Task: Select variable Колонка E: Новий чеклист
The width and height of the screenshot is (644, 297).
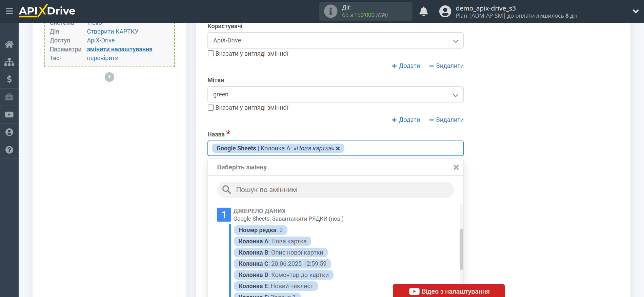Action: (x=276, y=286)
